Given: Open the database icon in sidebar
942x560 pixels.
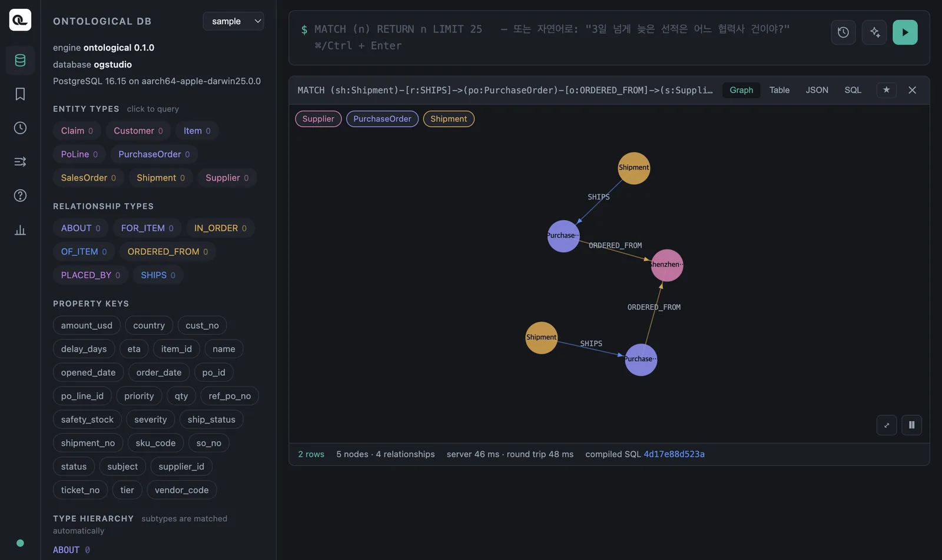Looking at the screenshot, I should point(20,60).
